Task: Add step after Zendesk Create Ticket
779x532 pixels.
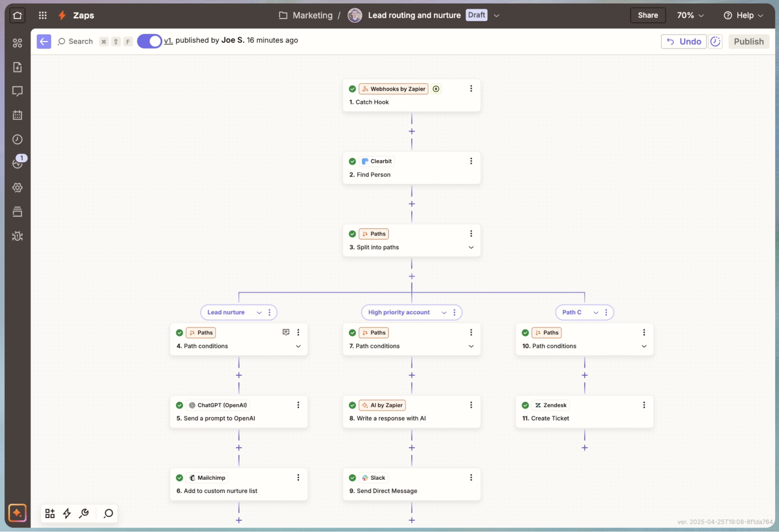Action: 584,448
